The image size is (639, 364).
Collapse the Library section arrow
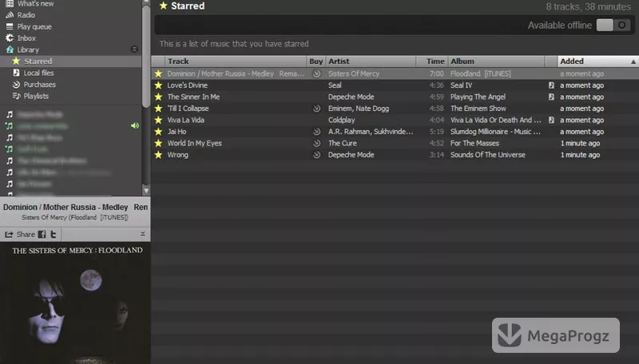[x=134, y=49]
